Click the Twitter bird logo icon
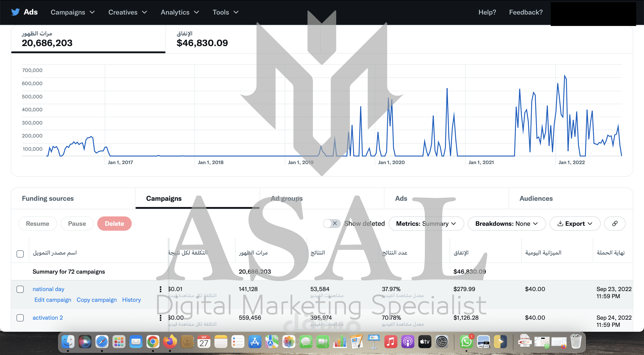Image resolution: width=644 pixels, height=355 pixels. point(15,12)
